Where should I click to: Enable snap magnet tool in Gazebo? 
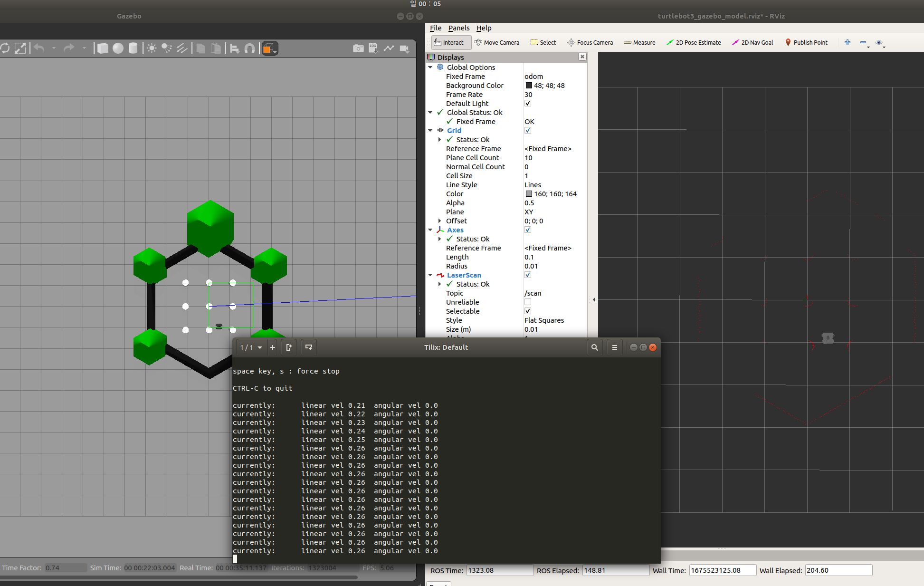point(250,48)
